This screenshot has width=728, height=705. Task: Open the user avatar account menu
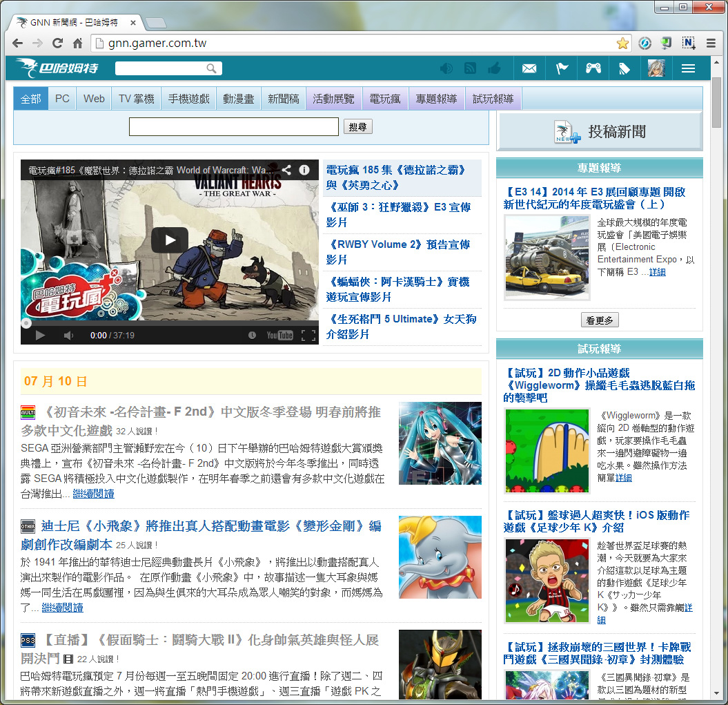point(656,68)
